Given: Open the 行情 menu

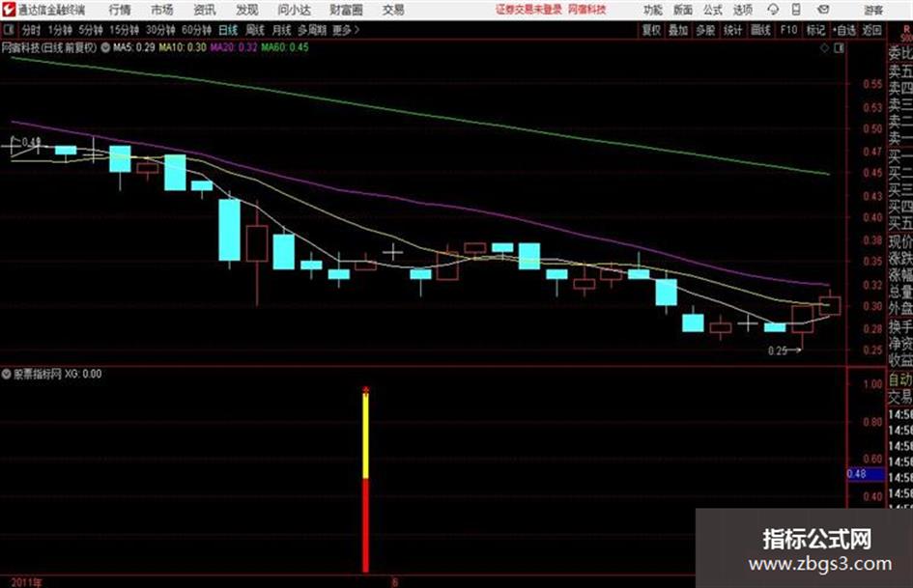Looking at the screenshot, I should [120, 10].
